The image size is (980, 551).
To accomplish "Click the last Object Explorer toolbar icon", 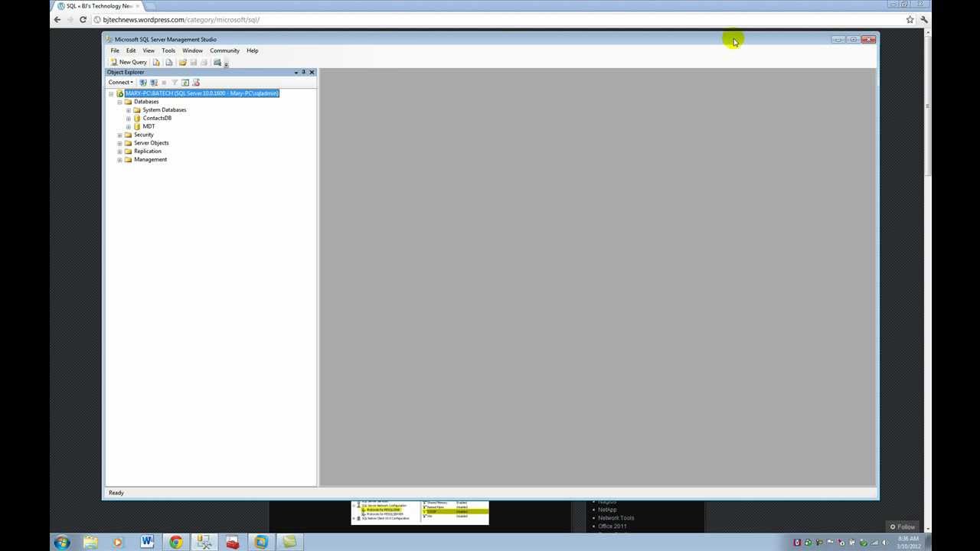I will 196,82.
